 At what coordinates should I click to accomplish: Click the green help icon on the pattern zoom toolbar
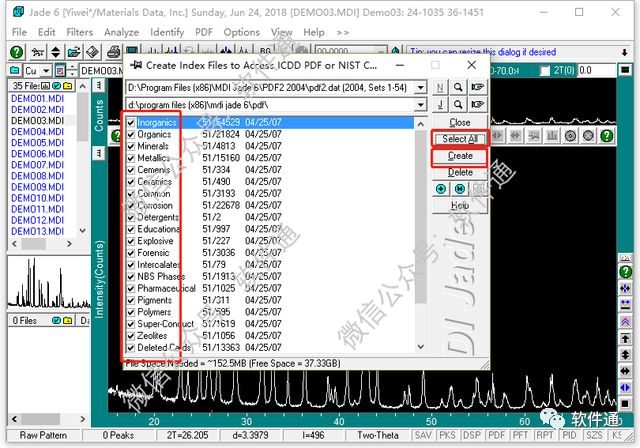607,136
